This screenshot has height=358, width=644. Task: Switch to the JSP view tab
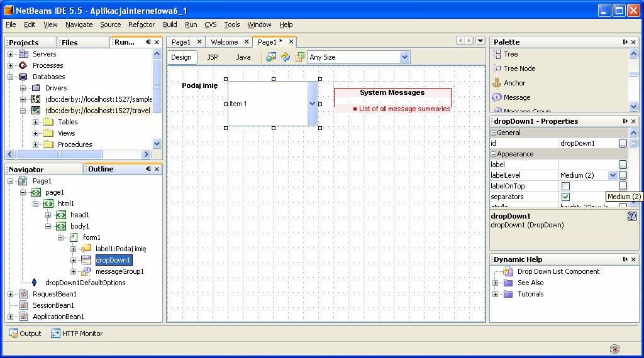[x=213, y=57]
